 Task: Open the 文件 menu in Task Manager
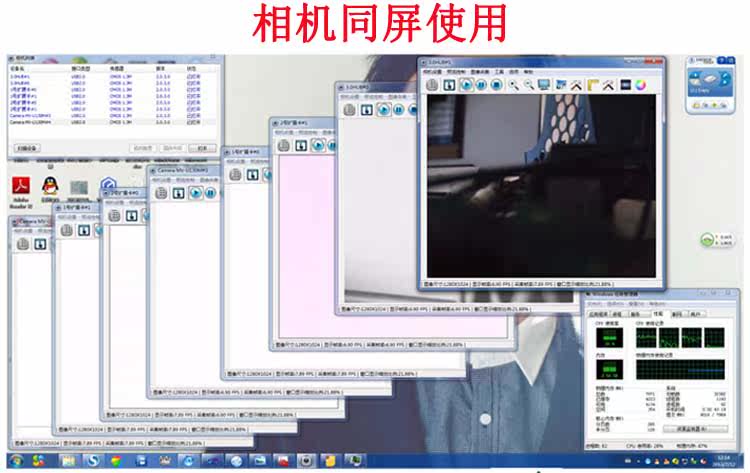tap(595, 304)
